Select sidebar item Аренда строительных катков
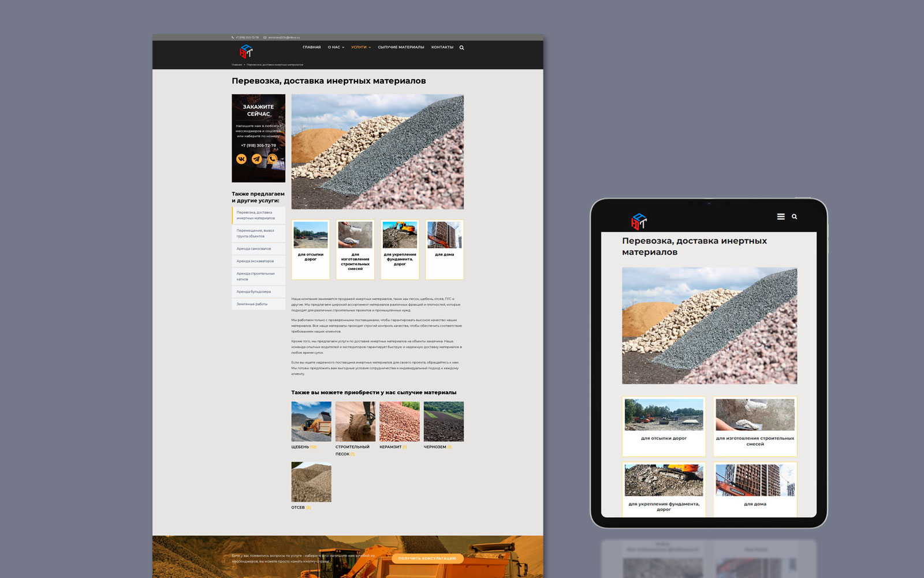 [x=259, y=276]
